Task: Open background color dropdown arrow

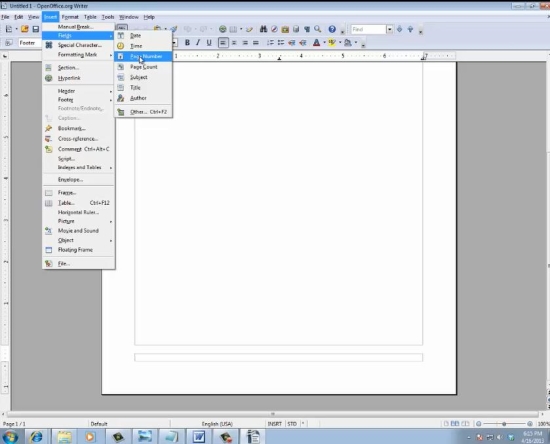Action: click(x=356, y=43)
